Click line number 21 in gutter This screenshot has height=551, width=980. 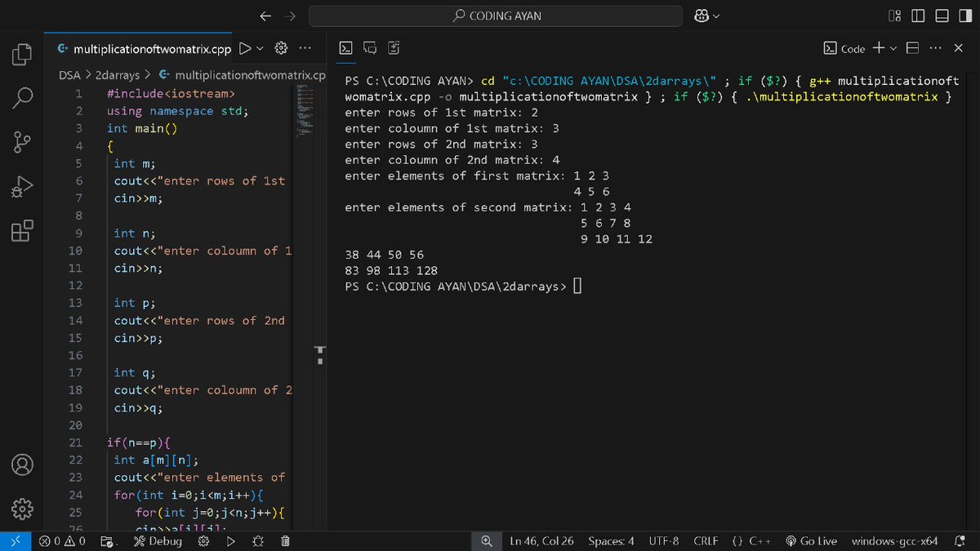pyautogui.click(x=75, y=442)
